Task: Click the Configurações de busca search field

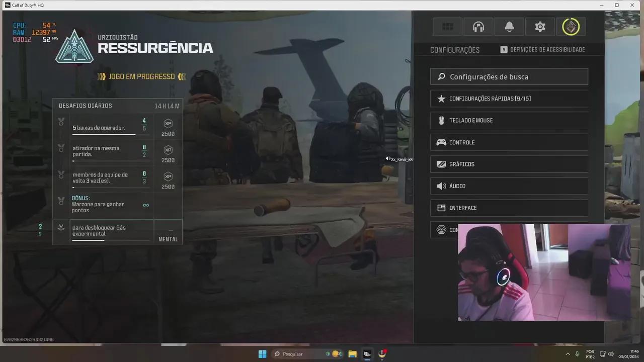Action: (509, 77)
